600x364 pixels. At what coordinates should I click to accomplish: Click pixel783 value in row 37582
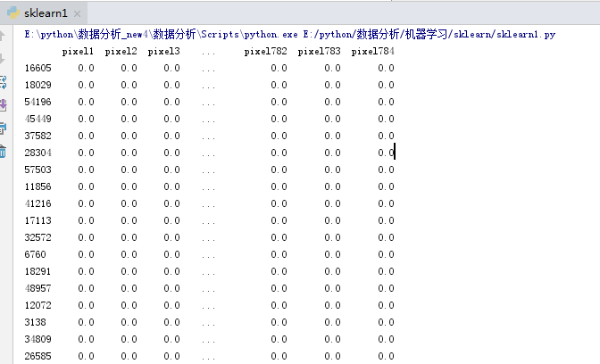pyautogui.click(x=332, y=136)
